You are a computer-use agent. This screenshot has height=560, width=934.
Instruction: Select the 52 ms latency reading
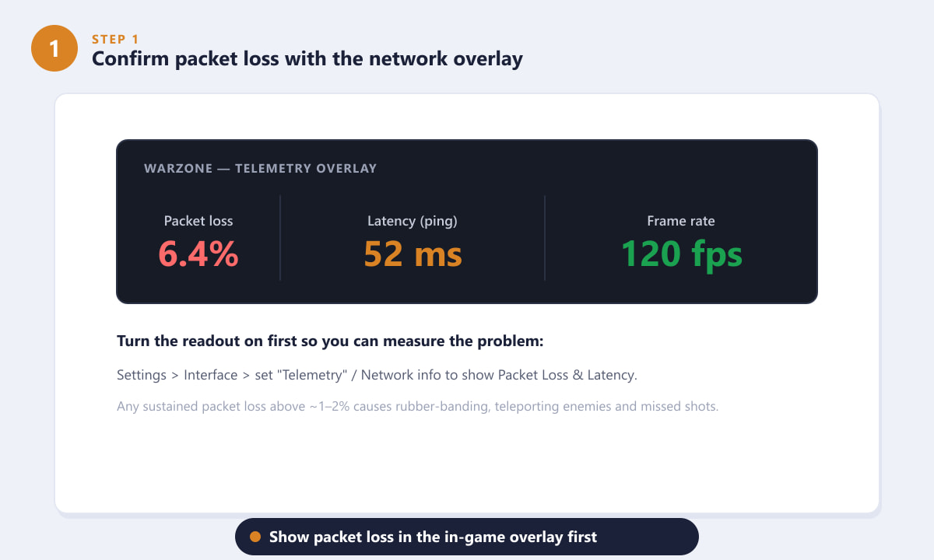click(x=413, y=254)
